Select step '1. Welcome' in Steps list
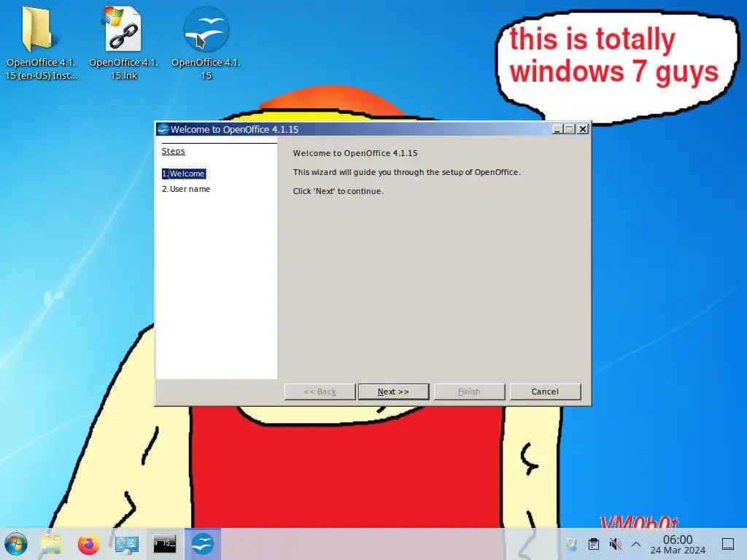The height and width of the screenshot is (560, 747). click(184, 174)
